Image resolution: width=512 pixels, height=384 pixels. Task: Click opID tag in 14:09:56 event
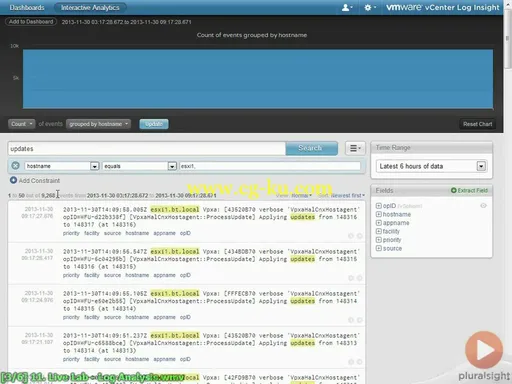pyautogui.click(x=185, y=275)
